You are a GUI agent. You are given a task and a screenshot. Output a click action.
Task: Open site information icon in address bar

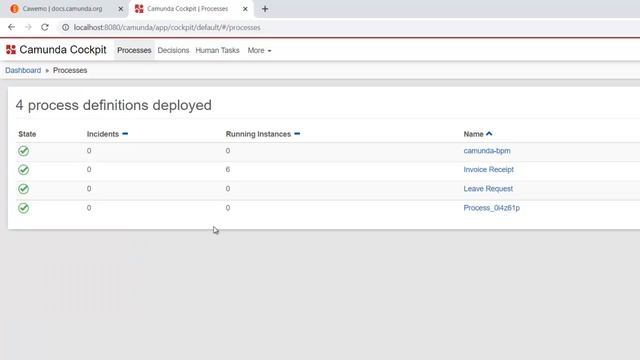[65, 27]
